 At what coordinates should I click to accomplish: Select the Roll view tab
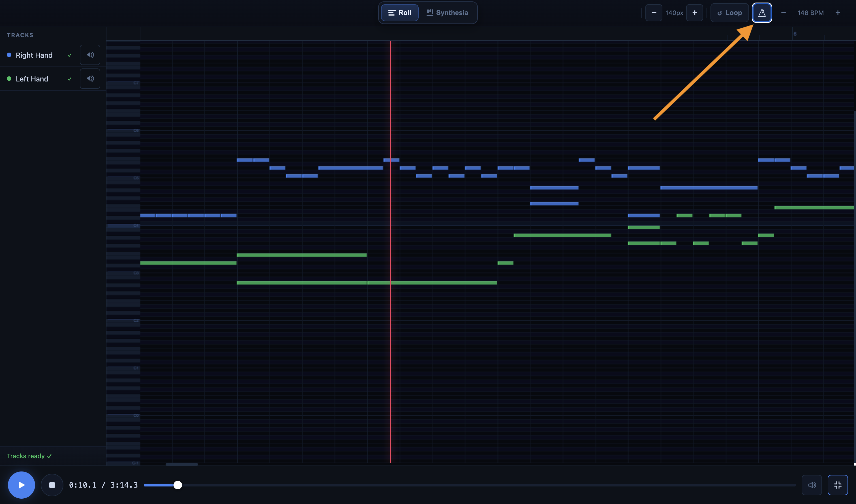pos(400,13)
